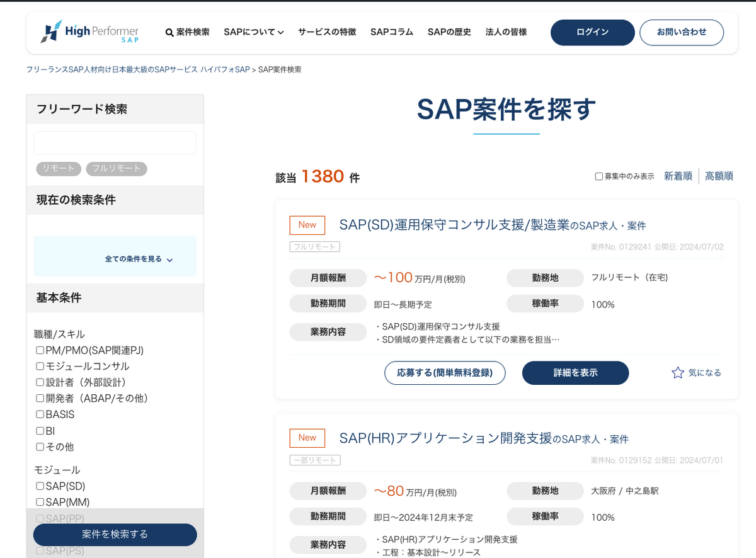Select the フルリモート keyword tag
Viewport: 756px width, 558px height.
(117, 169)
